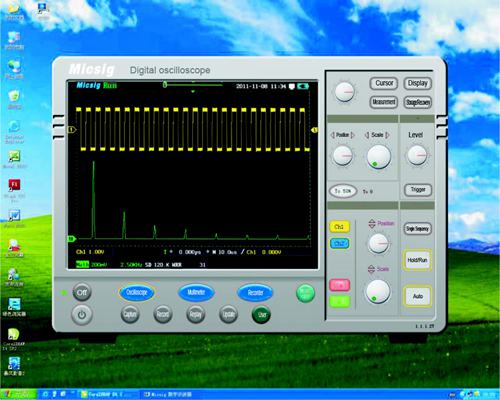Viewport: 500px width, 400px height.
Task: Click the green Run status indicator
Action: [x=110, y=85]
